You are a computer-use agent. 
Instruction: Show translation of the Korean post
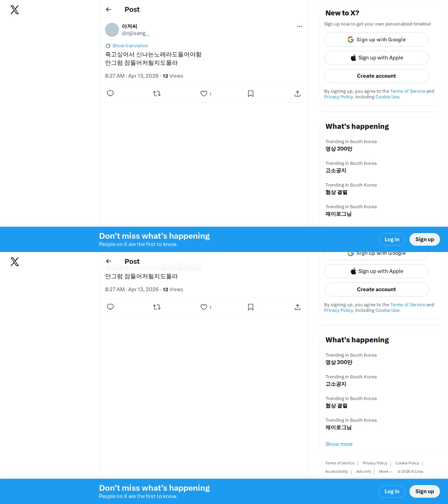coord(130,45)
